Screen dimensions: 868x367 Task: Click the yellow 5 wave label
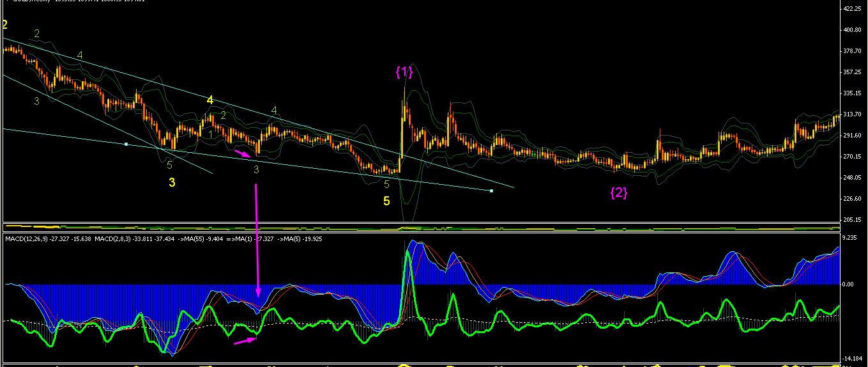click(386, 201)
